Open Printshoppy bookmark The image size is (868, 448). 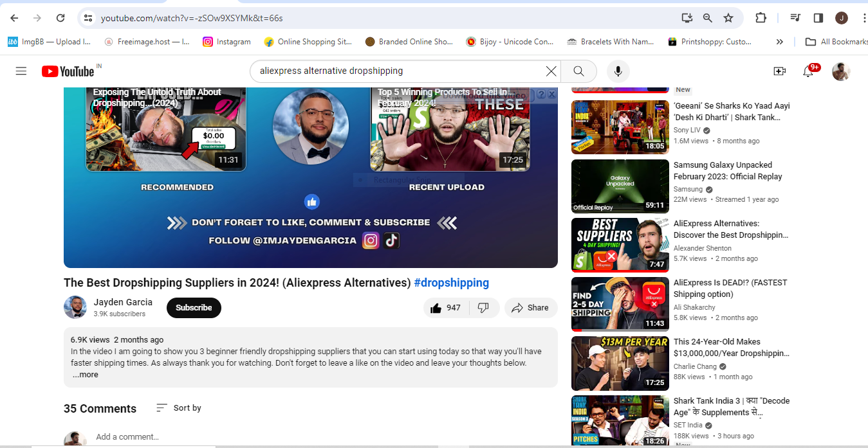click(x=710, y=42)
